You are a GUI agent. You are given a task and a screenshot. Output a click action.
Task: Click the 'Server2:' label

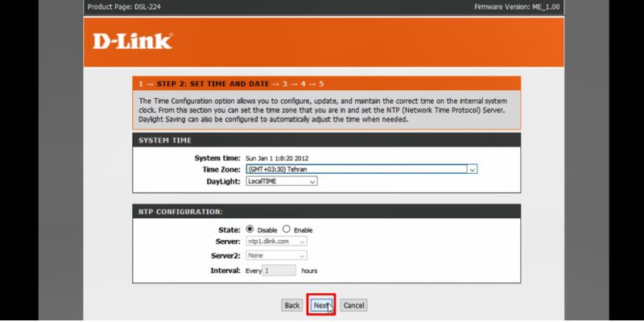tap(225, 255)
